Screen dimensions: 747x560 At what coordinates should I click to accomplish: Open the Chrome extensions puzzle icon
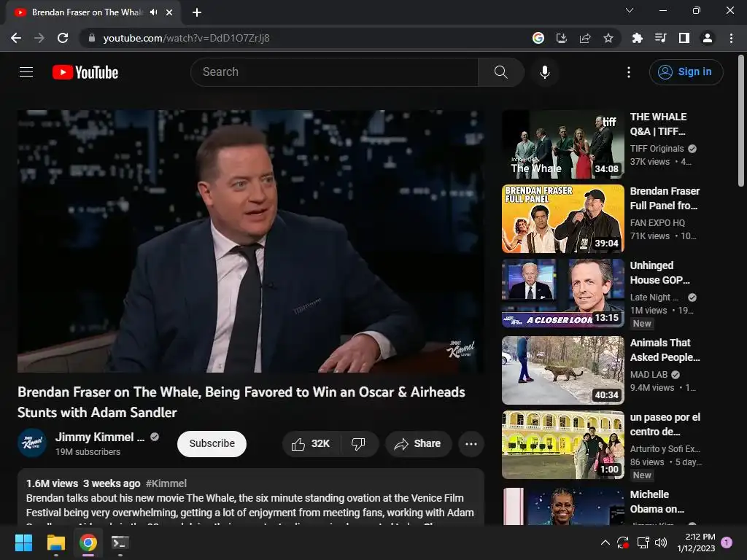click(637, 38)
